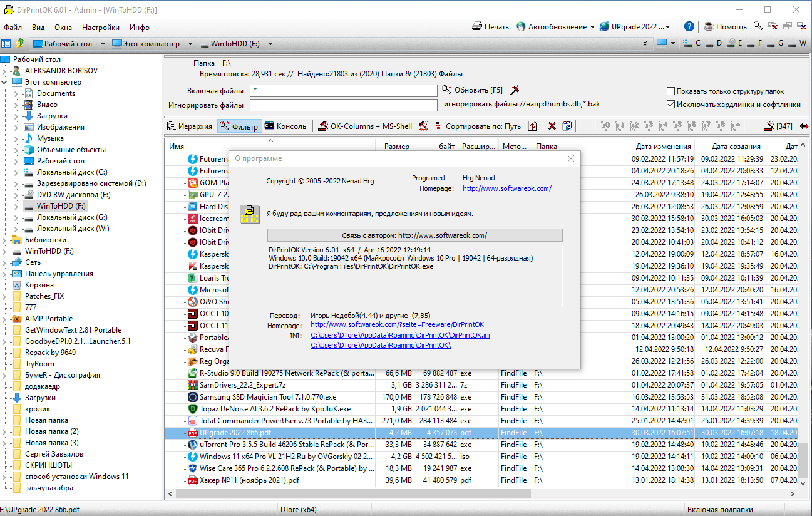Image resolution: width=812 pixels, height=516 pixels.
Task: Select the Topaz DeNoise AI file row
Action: tap(482, 409)
